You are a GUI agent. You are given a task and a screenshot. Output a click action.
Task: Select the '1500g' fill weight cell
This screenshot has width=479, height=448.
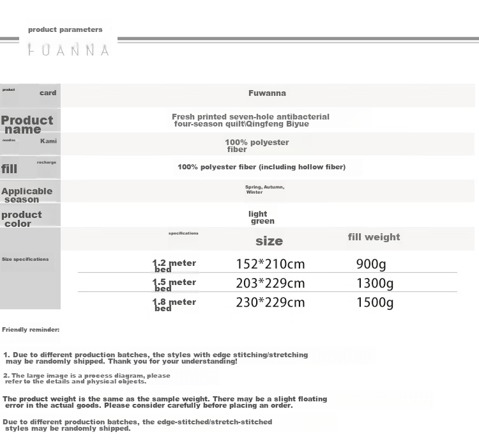coord(375,303)
